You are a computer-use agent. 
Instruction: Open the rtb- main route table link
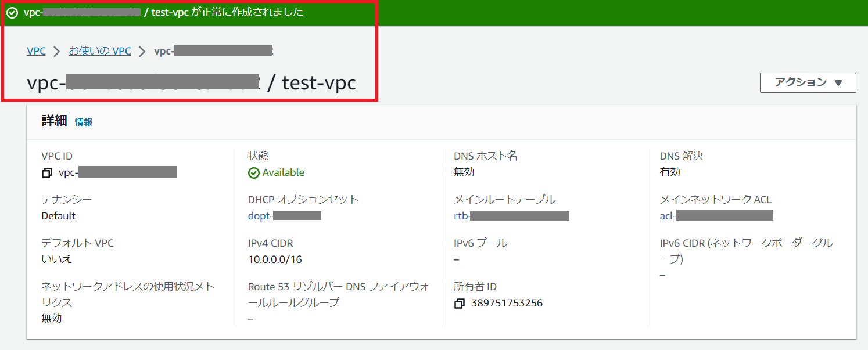coord(511,216)
